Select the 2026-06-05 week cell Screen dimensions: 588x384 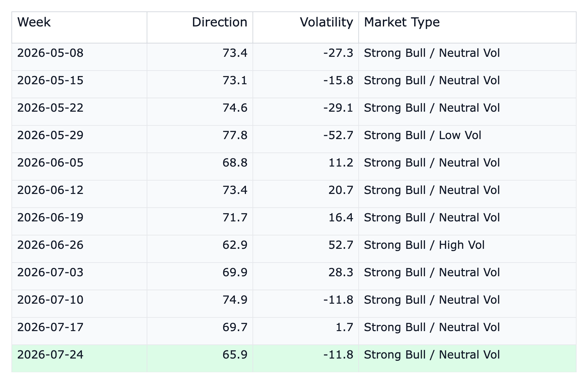click(x=79, y=167)
